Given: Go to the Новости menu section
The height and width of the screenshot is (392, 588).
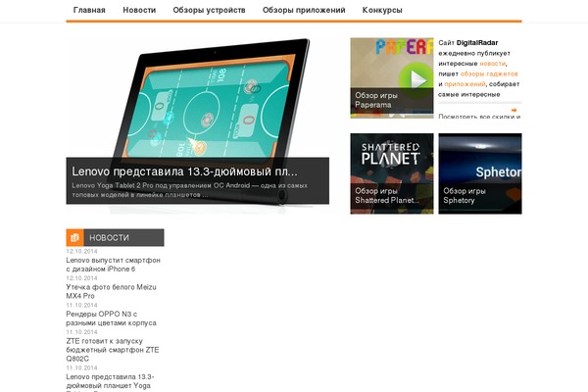Looking at the screenshot, I should pyautogui.click(x=139, y=10).
